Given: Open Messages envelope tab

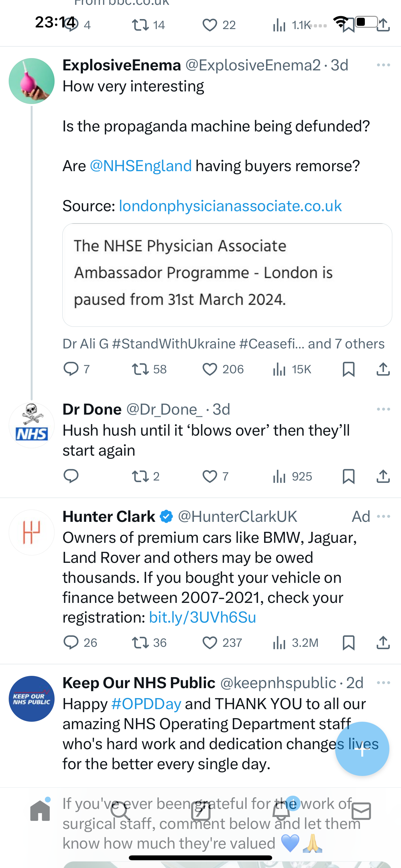Looking at the screenshot, I should [361, 811].
